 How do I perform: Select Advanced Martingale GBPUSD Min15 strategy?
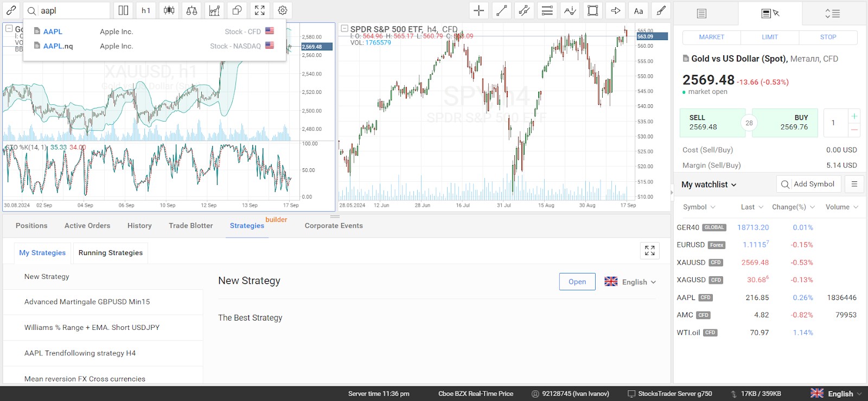(103, 302)
